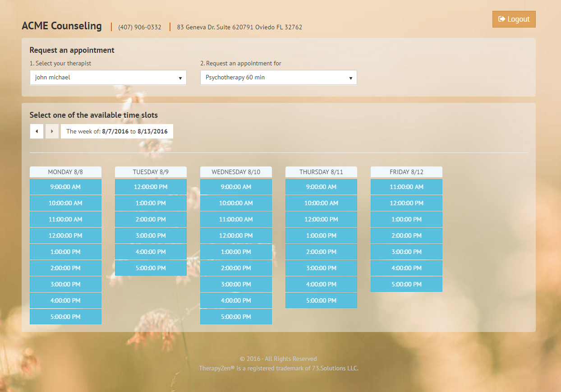
Task: Select Wednesday 8/10 5:00:00 PM slot
Action: [236, 317]
